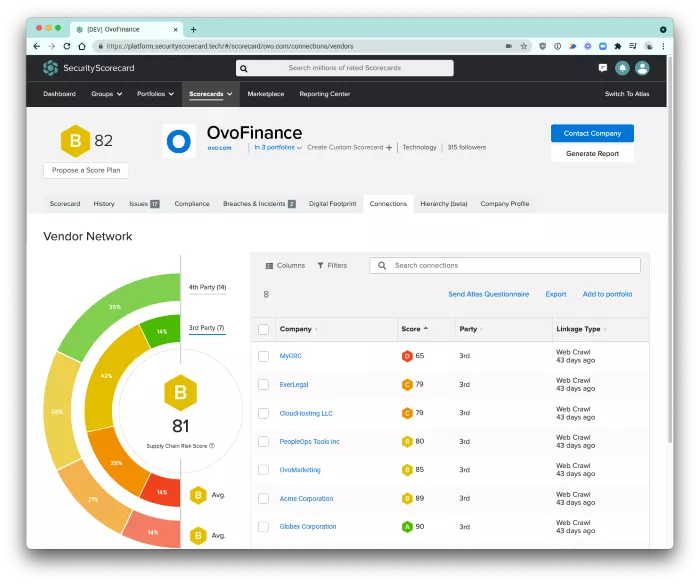Switch to the Digital Footprint tab

point(333,204)
